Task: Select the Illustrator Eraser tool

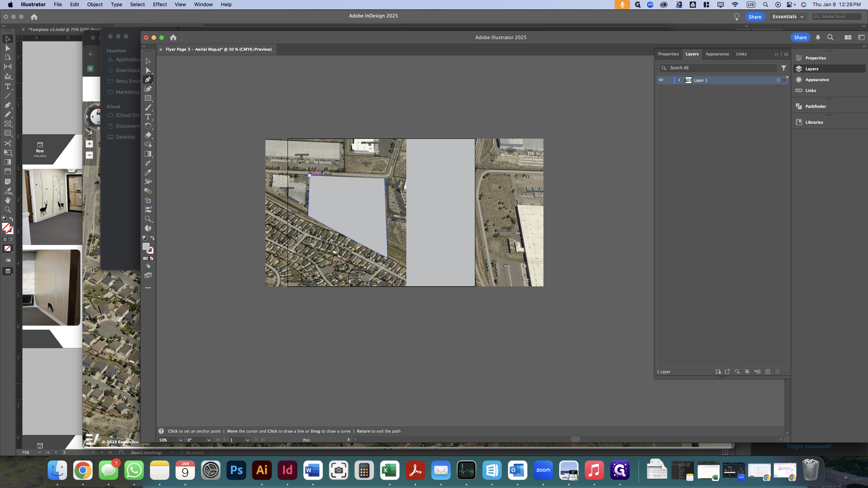Action: (x=148, y=135)
